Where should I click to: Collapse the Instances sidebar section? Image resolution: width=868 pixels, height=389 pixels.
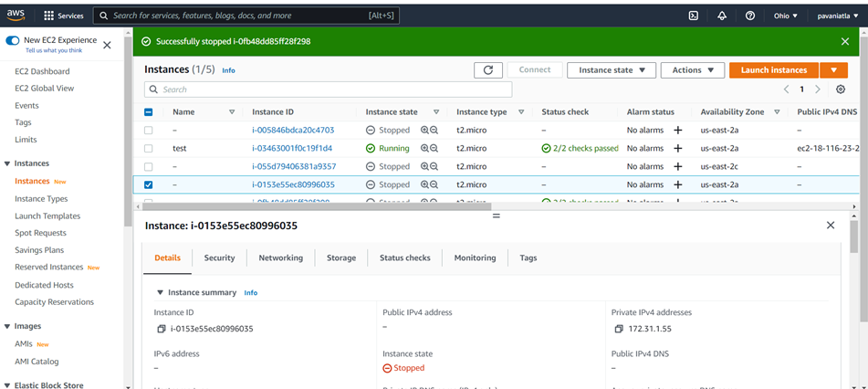[7, 163]
